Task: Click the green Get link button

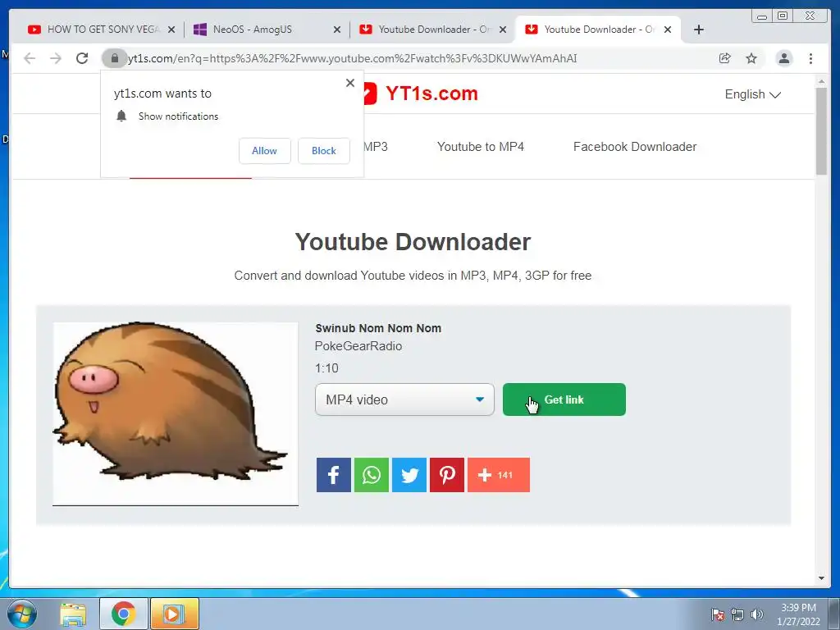Action: pos(564,399)
